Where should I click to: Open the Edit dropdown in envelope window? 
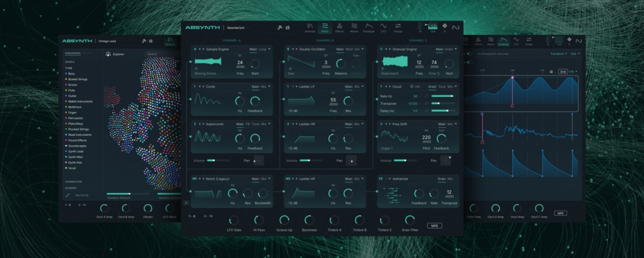575,54
